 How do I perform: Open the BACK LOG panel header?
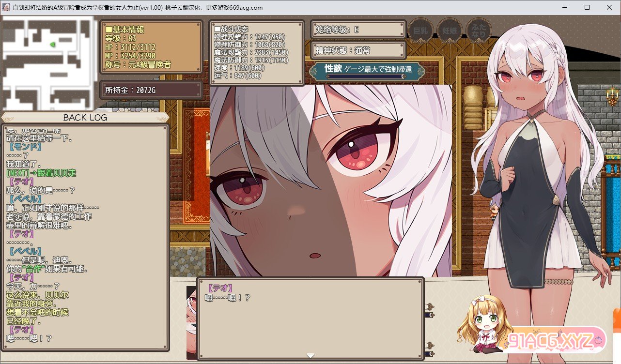click(85, 118)
